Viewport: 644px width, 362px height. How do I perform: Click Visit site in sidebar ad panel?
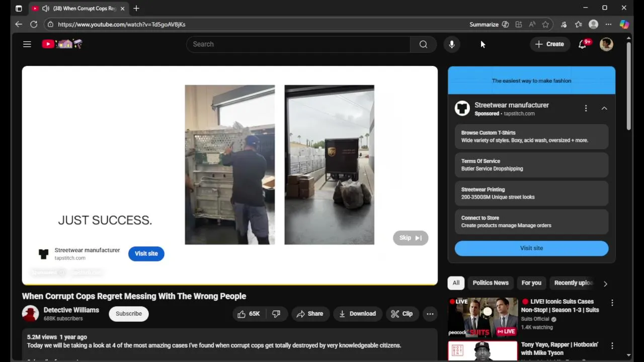pyautogui.click(x=532, y=248)
